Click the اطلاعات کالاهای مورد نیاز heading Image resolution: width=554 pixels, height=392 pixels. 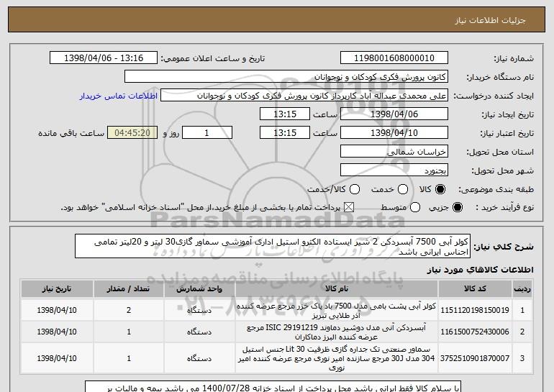point(480,270)
